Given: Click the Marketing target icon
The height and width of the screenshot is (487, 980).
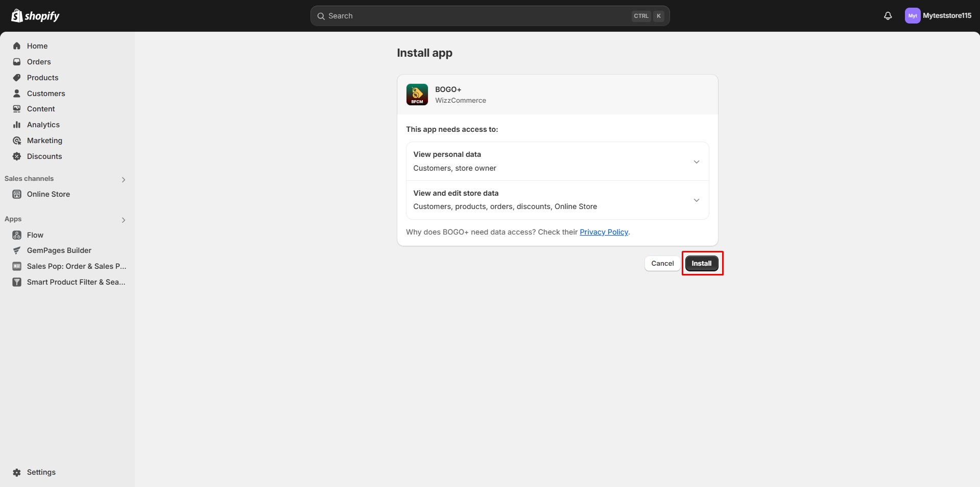Looking at the screenshot, I should point(17,141).
